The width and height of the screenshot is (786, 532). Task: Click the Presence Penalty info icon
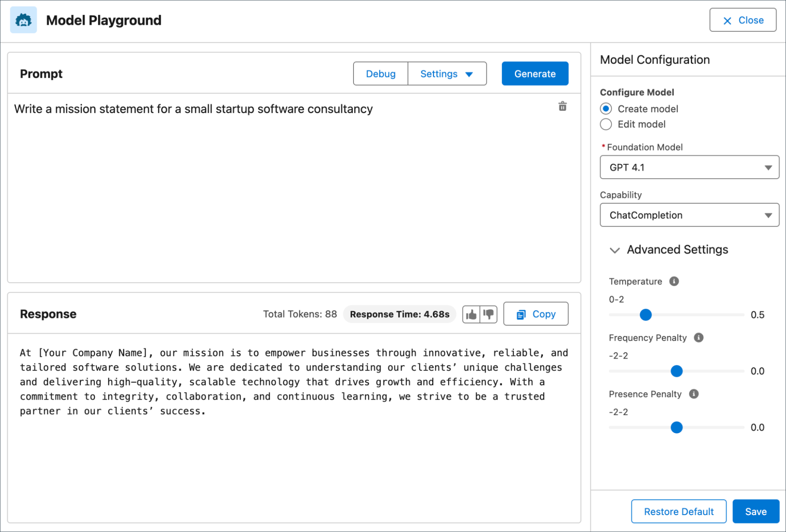694,394
